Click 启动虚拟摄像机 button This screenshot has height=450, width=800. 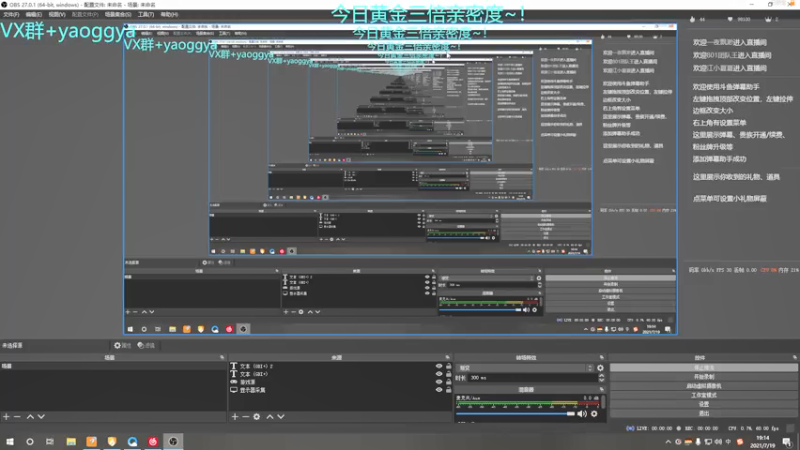tap(704, 386)
